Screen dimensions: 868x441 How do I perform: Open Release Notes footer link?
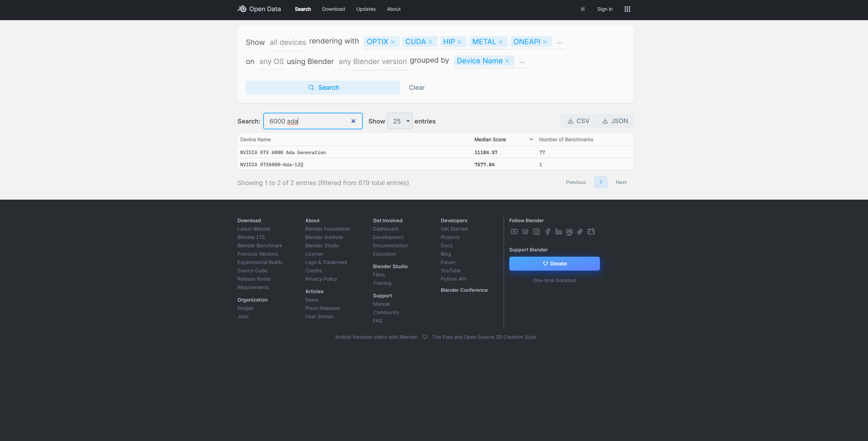click(254, 279)
